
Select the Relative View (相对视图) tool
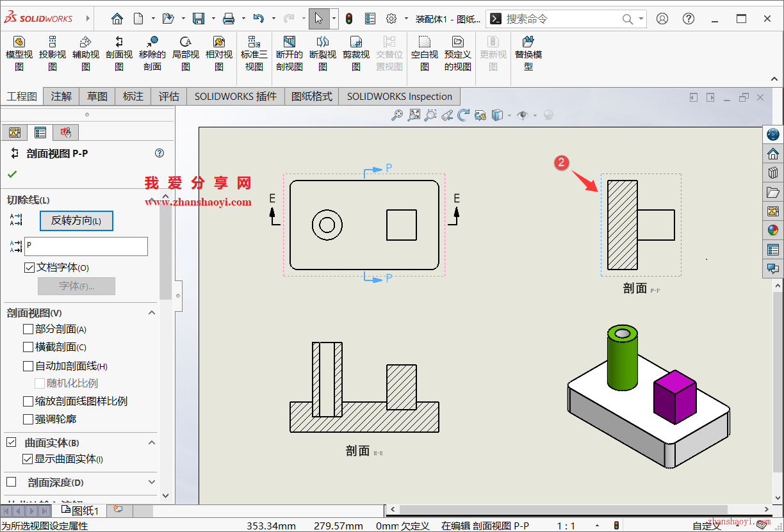coord(219,54)
